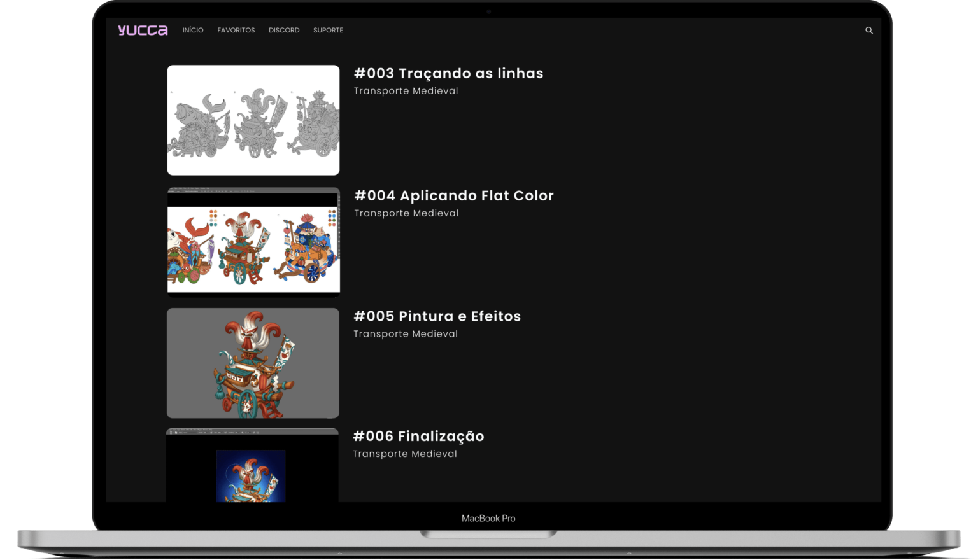
Task: Click Transporte Medieval under lesson #005
Action: pos(406,334)
